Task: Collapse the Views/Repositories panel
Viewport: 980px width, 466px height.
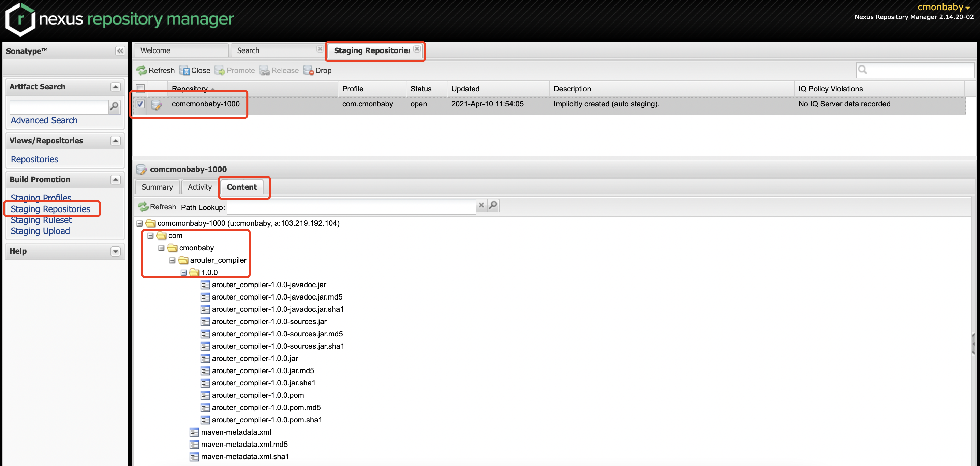Action: click(x=116, y=141)
